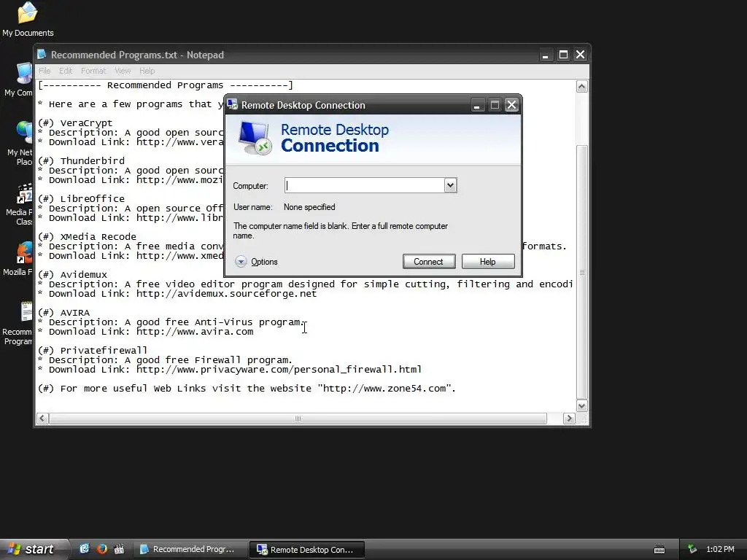Close the Remote Desktop Connection window

[511, 105]
